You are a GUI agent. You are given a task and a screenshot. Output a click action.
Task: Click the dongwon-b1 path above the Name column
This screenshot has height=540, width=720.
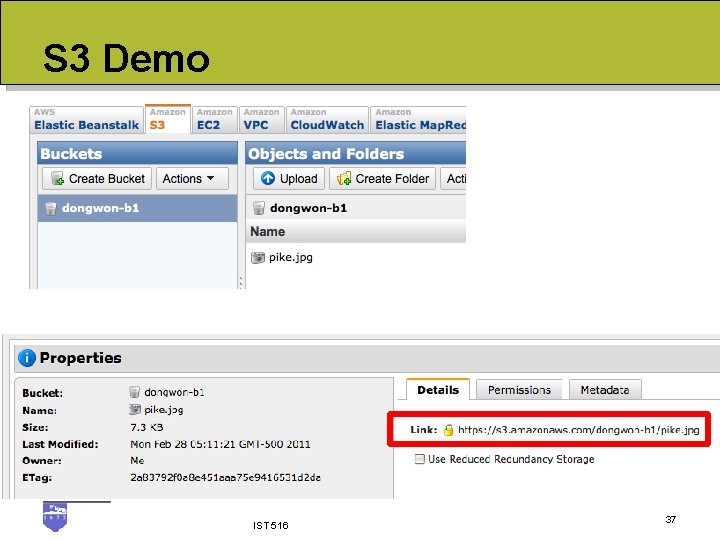point(308,208)
